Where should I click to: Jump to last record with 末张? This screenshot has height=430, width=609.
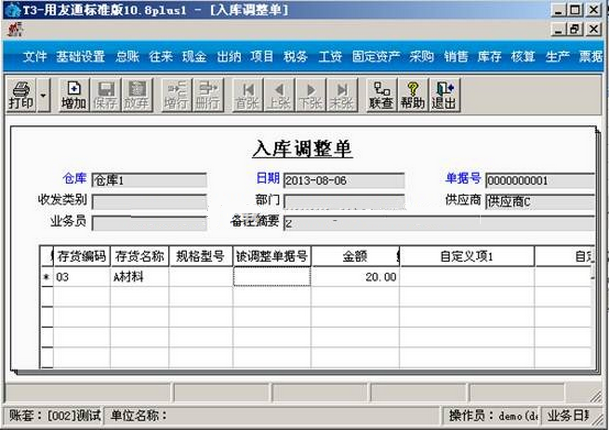coord(343,94)
